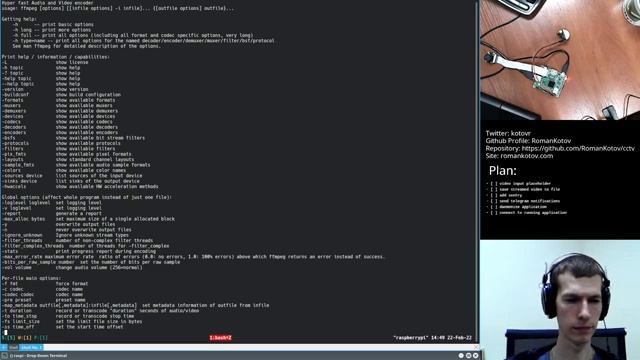Screen dimensions: 640x360
Task: Switch to the first 'Shell' tab
Action: coord(13,347)
